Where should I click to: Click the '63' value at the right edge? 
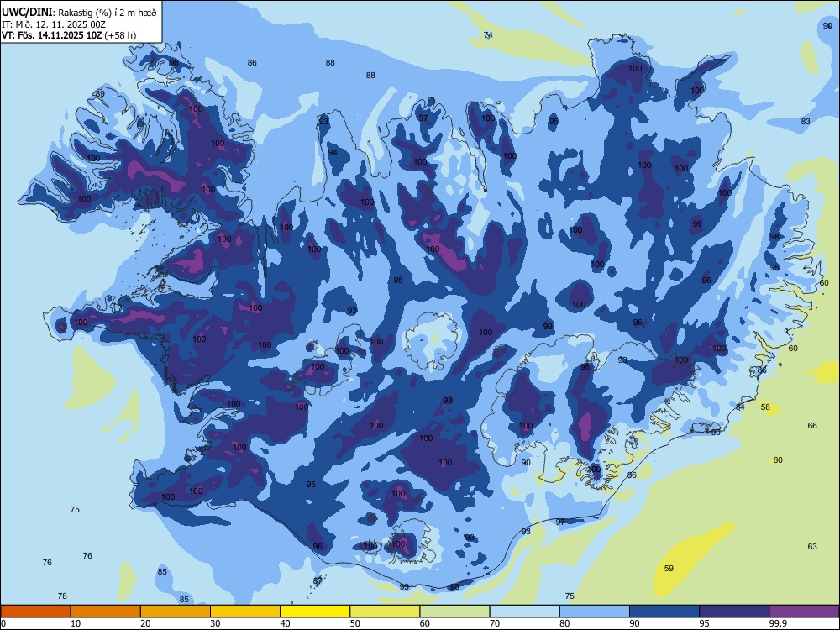coord(812,547)
